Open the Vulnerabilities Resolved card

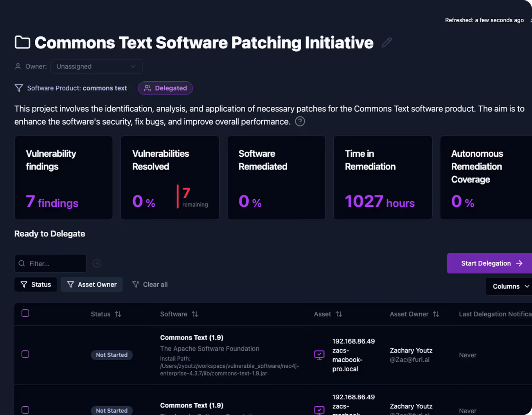pos(170,178)
